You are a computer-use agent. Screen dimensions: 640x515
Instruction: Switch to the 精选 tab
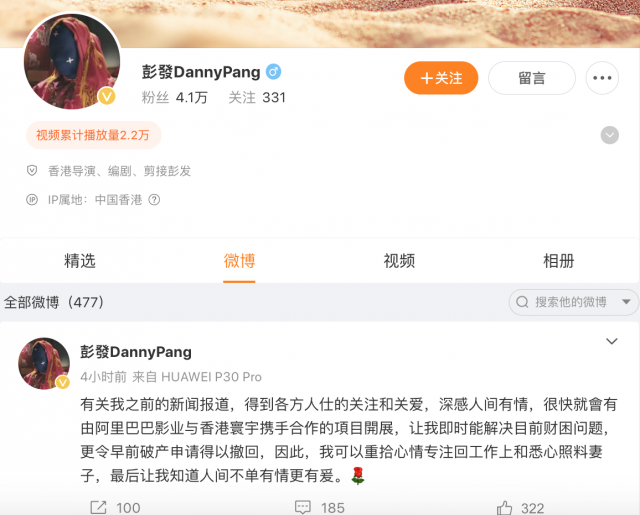tap(80, 261)
